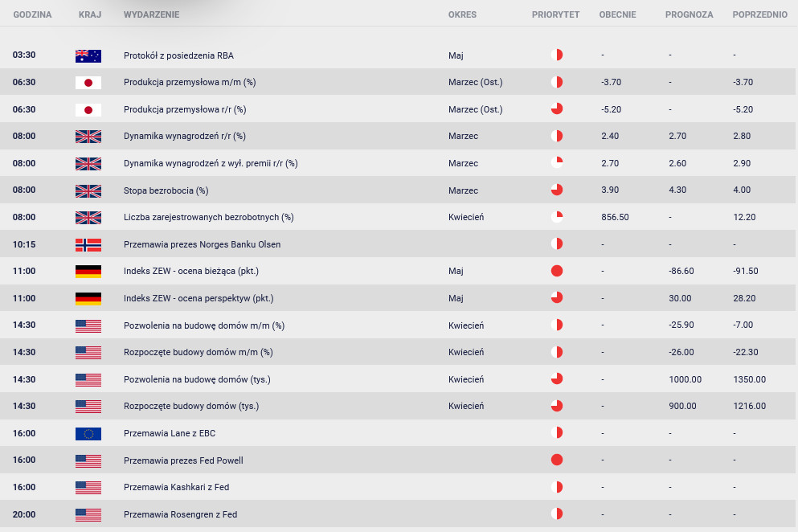This screenshot has width=798, height=532.
Task: Click the priority icon for ZEW ocena perspektyw
Action: coord(557,297)
